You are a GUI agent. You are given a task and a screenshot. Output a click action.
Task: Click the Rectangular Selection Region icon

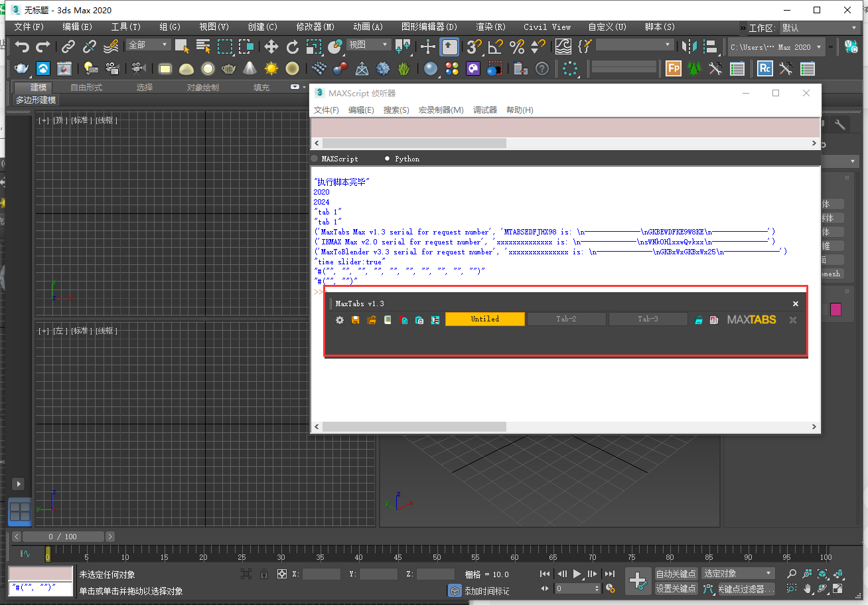225,46
